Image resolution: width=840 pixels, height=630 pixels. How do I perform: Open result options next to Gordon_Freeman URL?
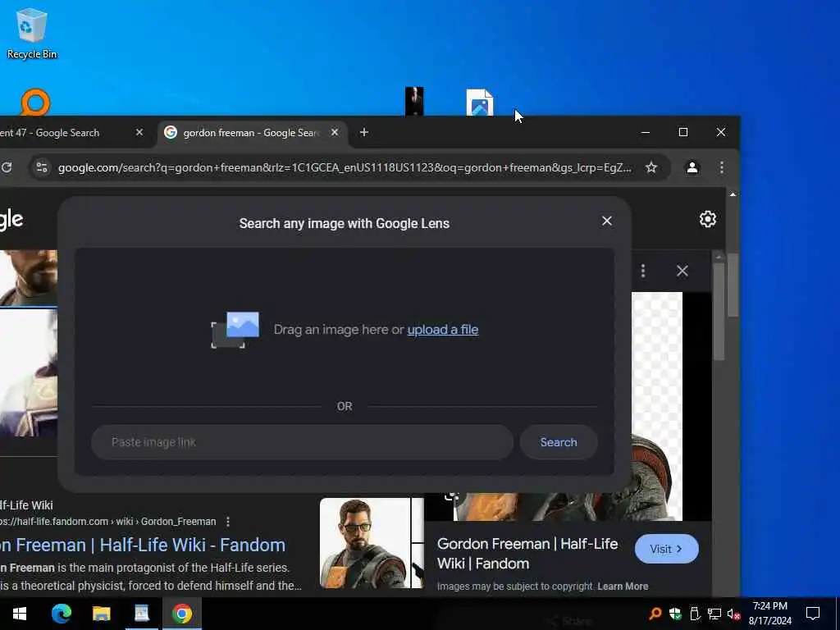tap(228, 521)
